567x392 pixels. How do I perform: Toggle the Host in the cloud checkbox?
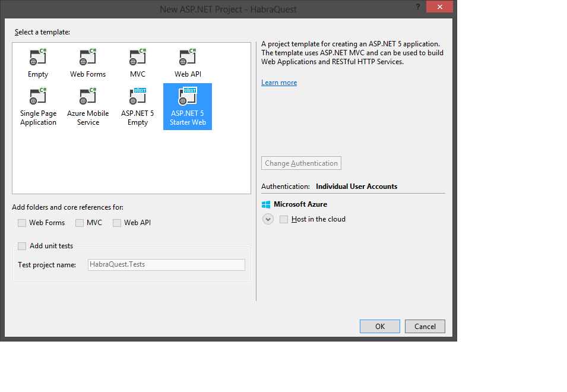284,219
